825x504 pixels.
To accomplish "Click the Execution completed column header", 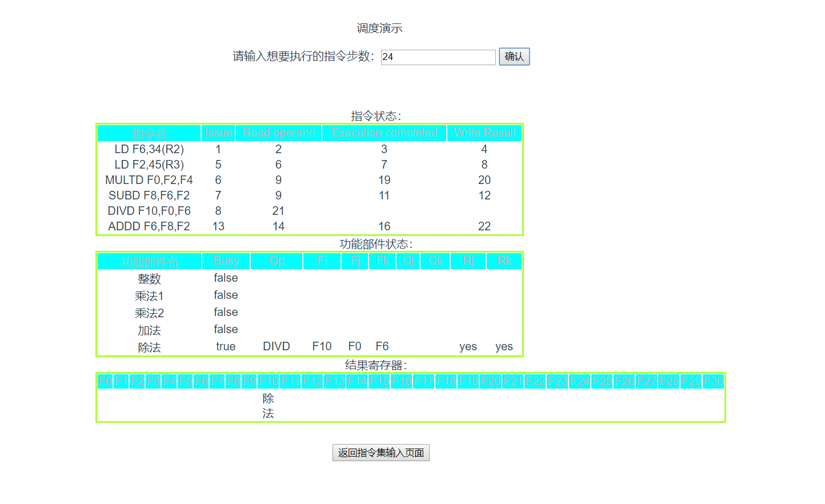I will coord(384,133).
